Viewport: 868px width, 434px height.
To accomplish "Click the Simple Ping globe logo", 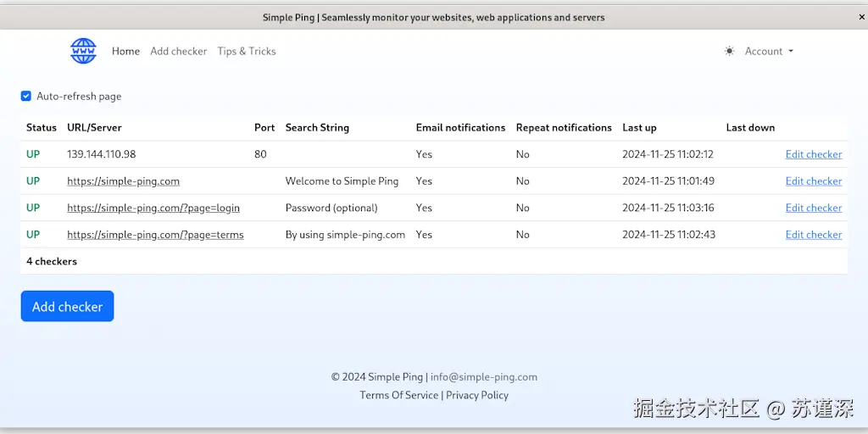I will tap(83, 51).
